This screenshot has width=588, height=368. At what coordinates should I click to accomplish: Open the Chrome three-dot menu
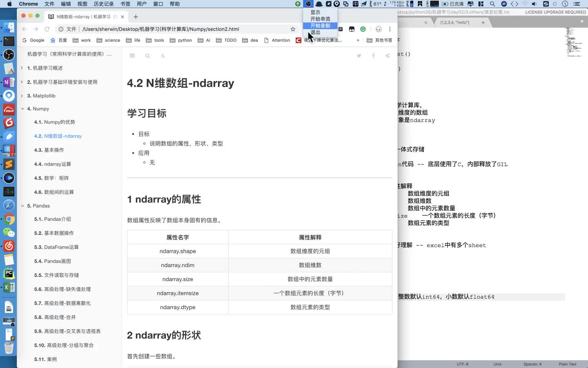[390, 29]
